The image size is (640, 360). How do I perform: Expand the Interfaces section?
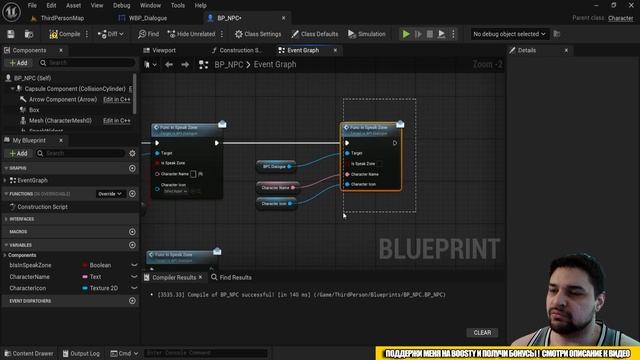[x=6, y=219]
